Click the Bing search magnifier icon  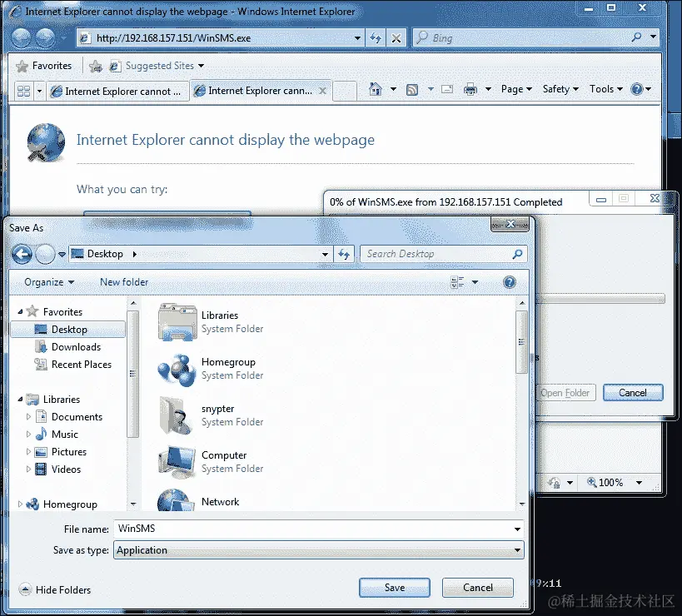point(637,37)
